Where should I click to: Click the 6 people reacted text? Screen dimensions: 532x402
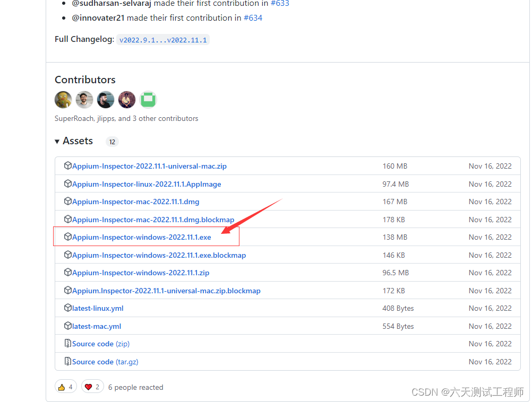coord(136,387)
